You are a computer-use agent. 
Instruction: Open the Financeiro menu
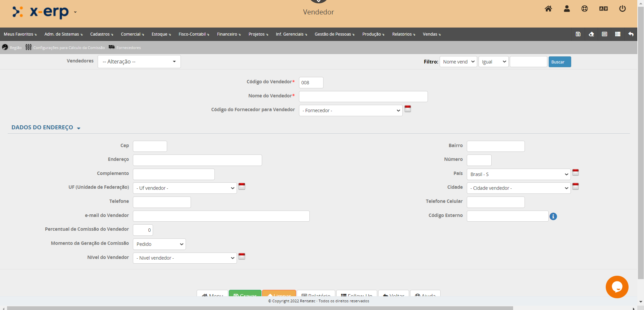pyautogui.click(x=229, y=34)
